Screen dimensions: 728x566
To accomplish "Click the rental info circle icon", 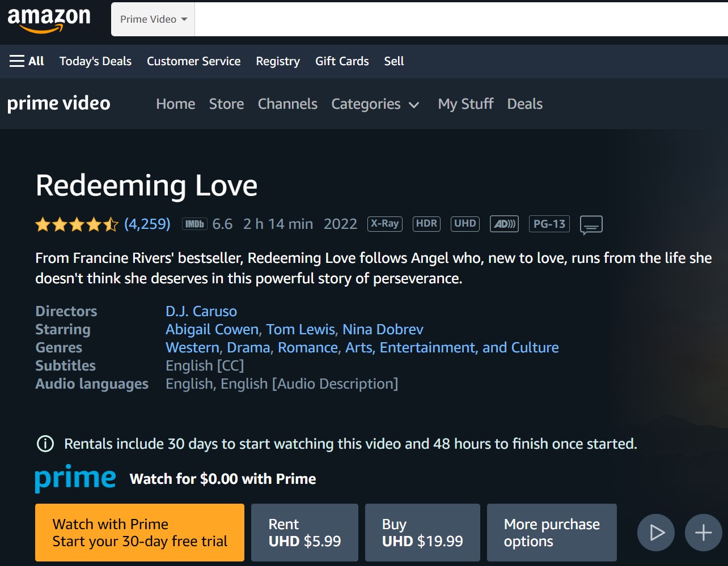I will tap(45, 444).
